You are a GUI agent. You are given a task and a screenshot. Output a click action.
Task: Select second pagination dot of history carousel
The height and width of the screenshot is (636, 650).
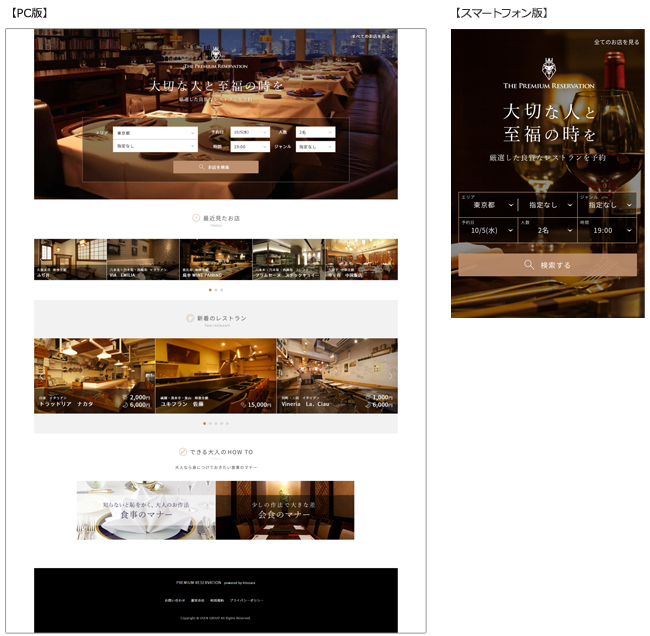pyautogui.click(x=216, y=290)
